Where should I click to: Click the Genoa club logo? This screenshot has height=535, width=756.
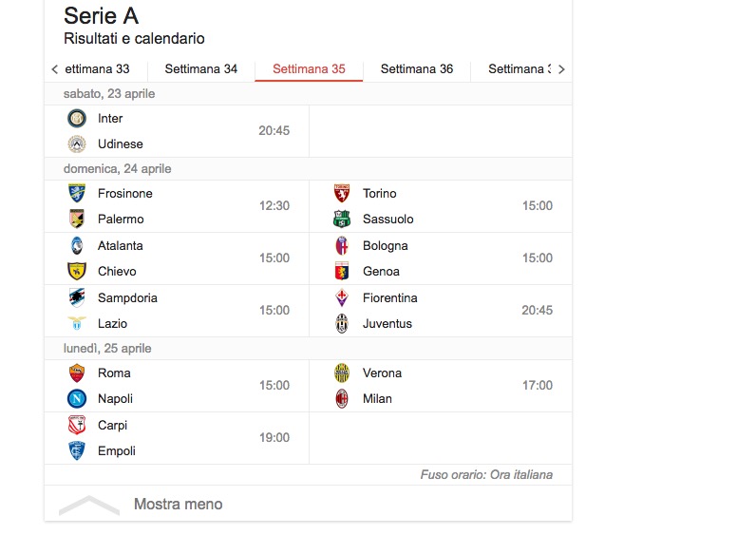pyautogui.click(x=342, y=272)
